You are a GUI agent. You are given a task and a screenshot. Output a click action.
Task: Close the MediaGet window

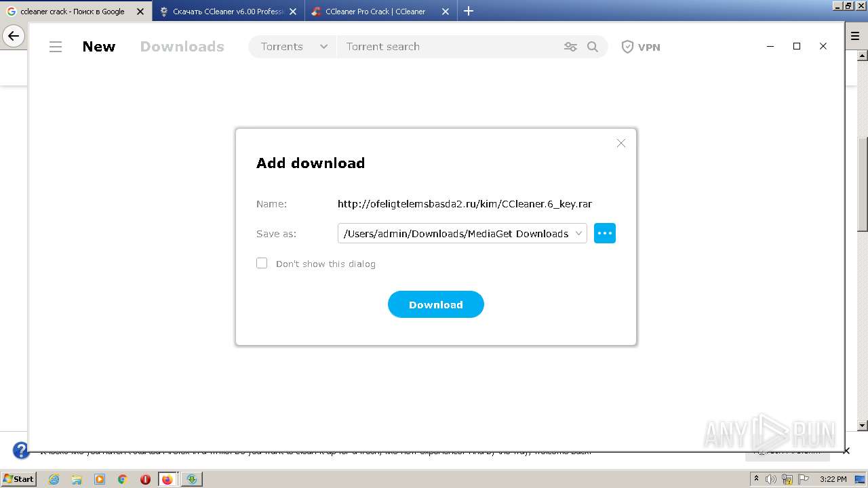point(823,46)
